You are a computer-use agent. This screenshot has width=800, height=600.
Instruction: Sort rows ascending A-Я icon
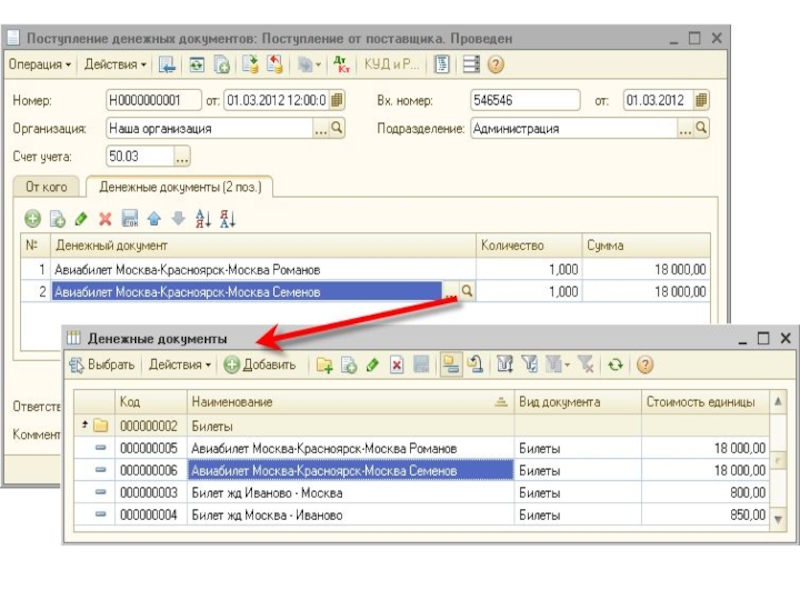click(x=203, y=218)
